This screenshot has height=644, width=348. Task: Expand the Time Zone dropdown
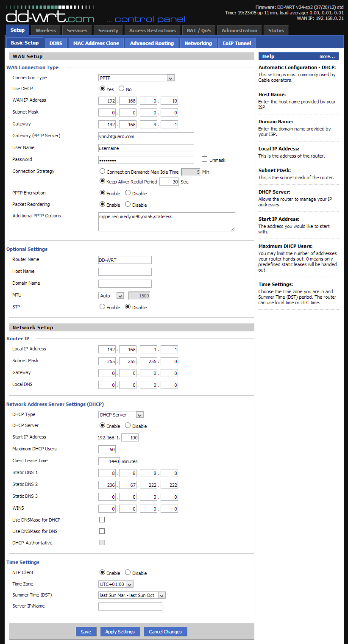116,584
